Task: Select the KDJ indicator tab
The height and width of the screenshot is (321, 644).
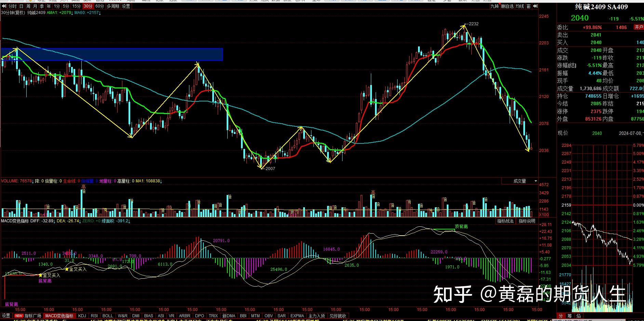Action: 82,316
